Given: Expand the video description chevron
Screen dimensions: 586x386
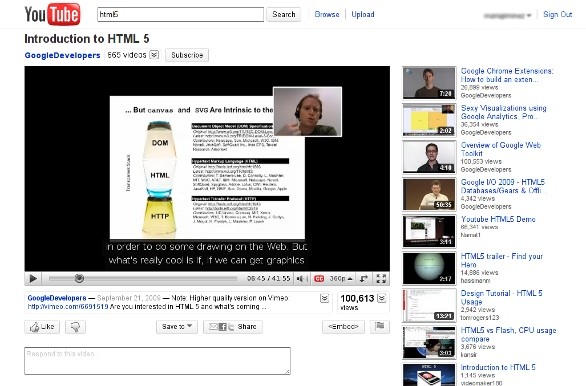Looking at the screenshot, I should click(324, 298).
